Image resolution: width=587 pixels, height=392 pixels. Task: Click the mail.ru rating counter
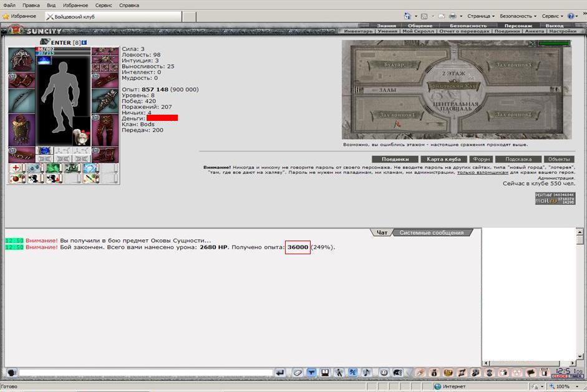point(555,198)
